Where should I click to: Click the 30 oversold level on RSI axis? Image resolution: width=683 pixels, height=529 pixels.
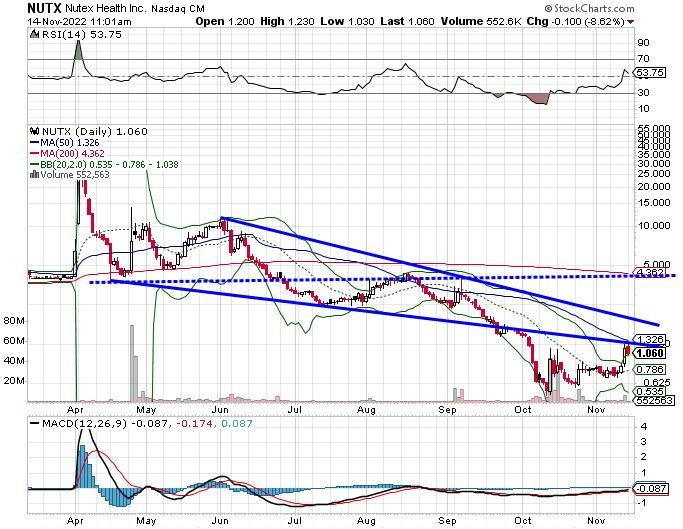point(643,92)
